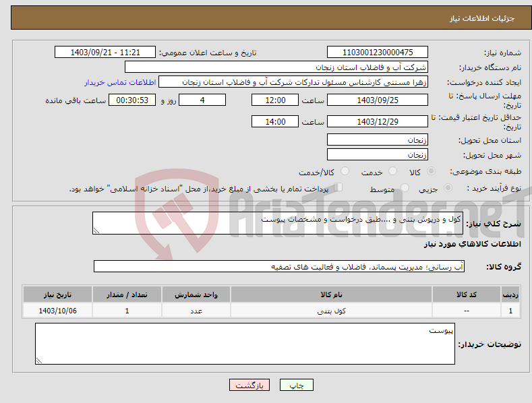532x403 pixels.
Task: Click the deadline time field 12:00
Action: click(275, 100)
